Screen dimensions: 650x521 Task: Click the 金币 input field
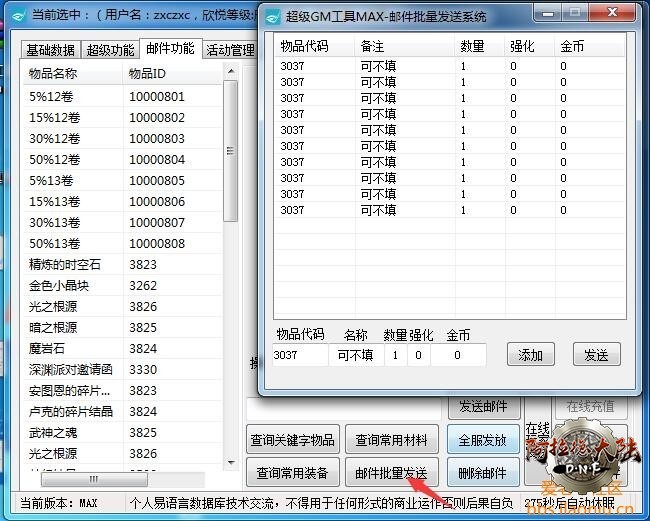(458, 355)
